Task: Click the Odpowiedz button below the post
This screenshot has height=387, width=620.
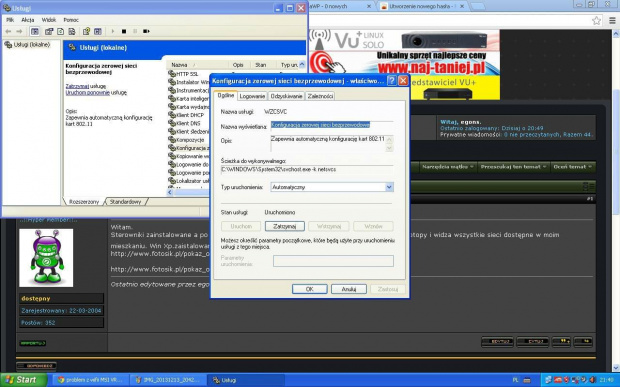Action: point(36,366)
